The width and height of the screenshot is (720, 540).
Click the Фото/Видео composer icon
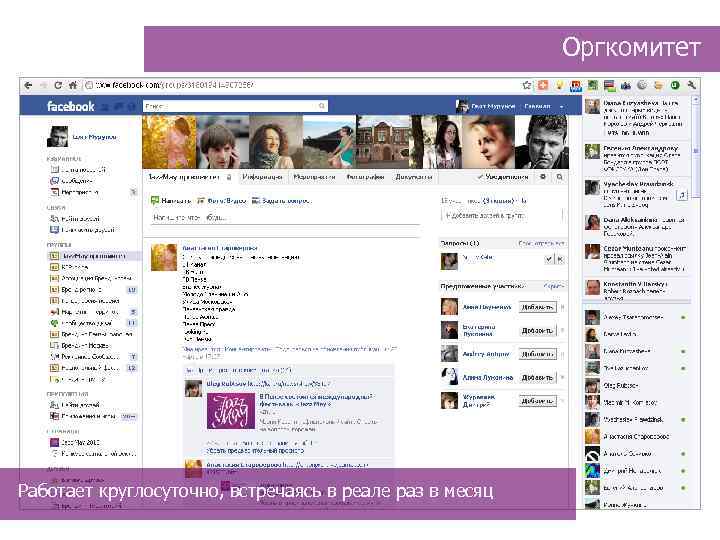click(201, 201)
